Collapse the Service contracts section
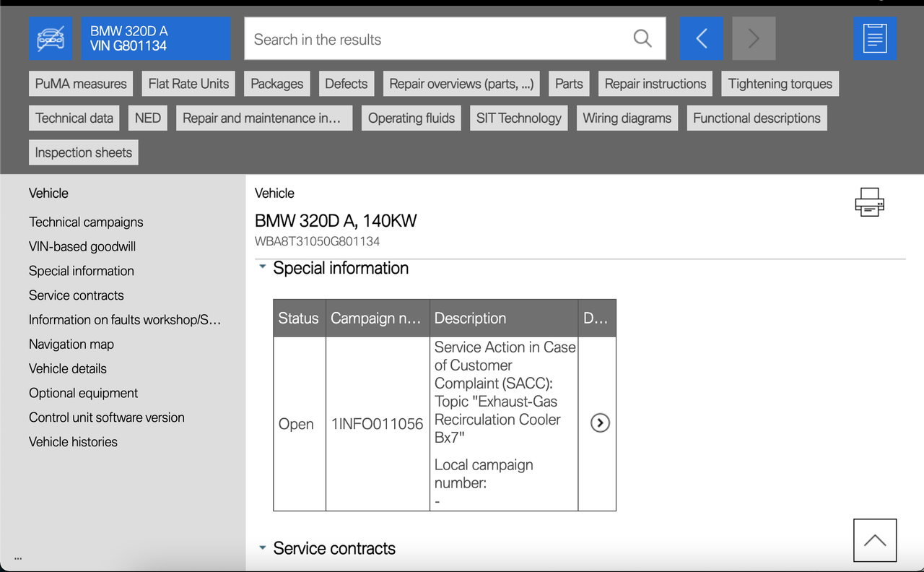The width and height of the screenshot is (924, 572). (x=262, y=548)
